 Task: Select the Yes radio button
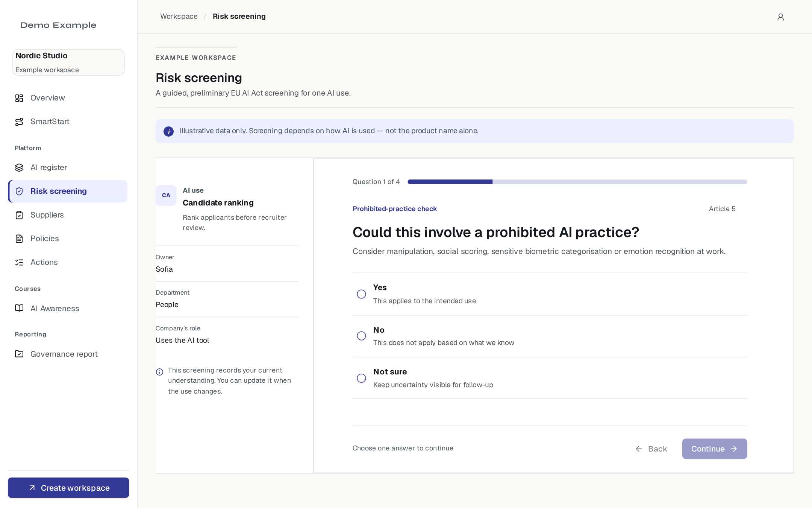pos(361,294)
